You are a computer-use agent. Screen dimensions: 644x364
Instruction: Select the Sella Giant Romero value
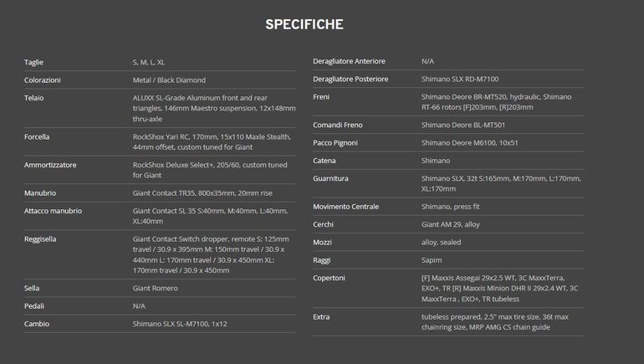click(156, 289)
